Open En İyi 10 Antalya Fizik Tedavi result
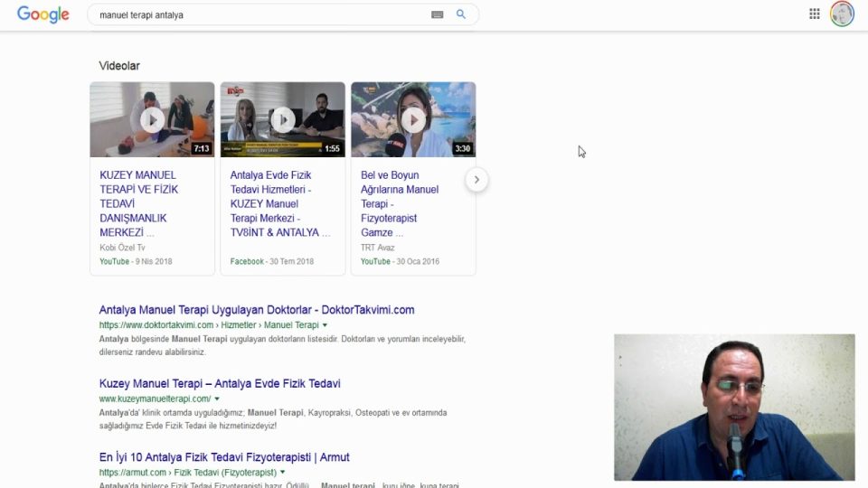This screenshot has width=868, height=488. [224, 457]
